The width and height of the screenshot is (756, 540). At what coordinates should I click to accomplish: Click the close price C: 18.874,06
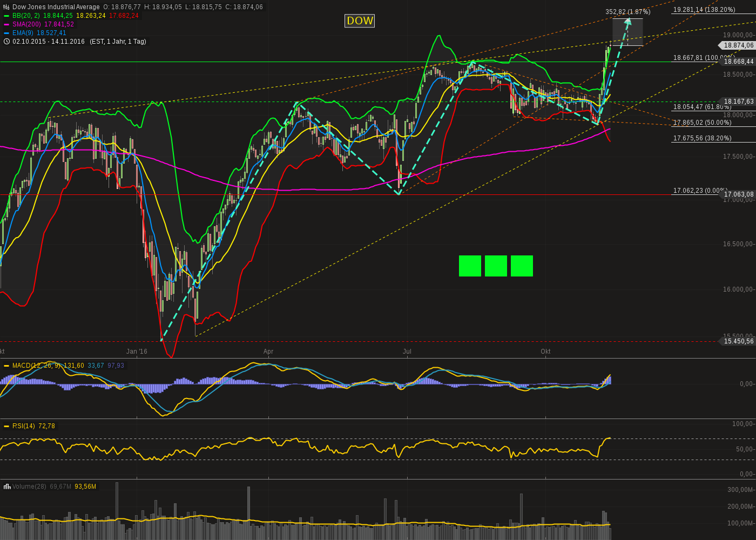244,7
